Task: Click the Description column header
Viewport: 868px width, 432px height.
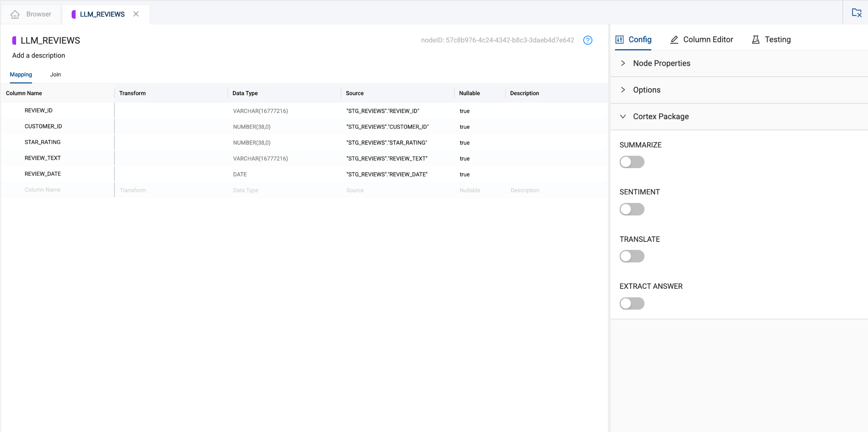Action: coord(525,93)
